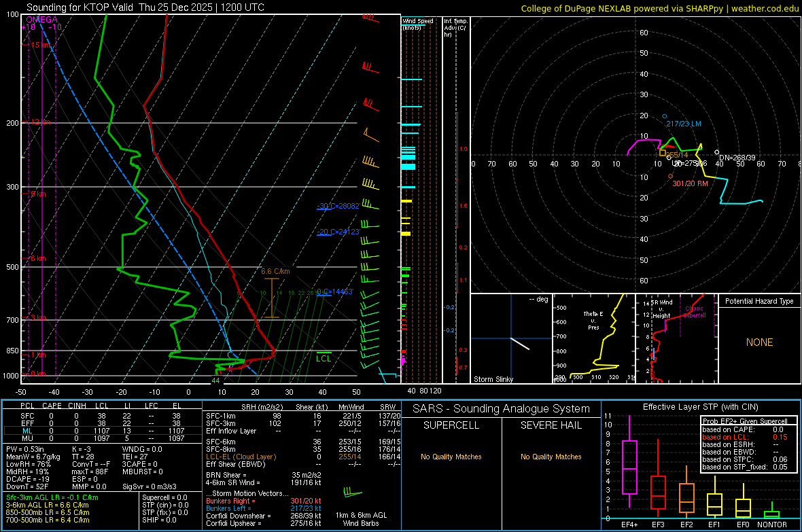Viewport: 802px width, 532px height.
Task: Click the 'DN=268/39' hodograph label
Action: 737,158
